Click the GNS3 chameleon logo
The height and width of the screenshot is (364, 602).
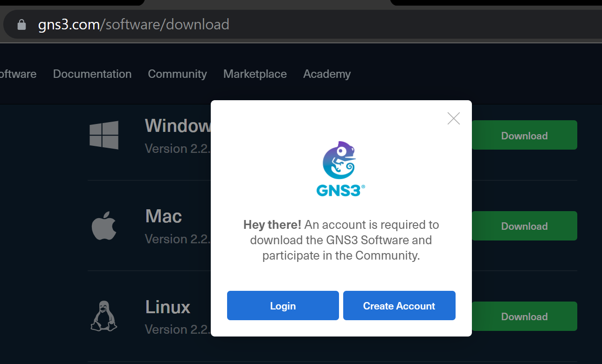pyautogui.click(x=341, y=168)
